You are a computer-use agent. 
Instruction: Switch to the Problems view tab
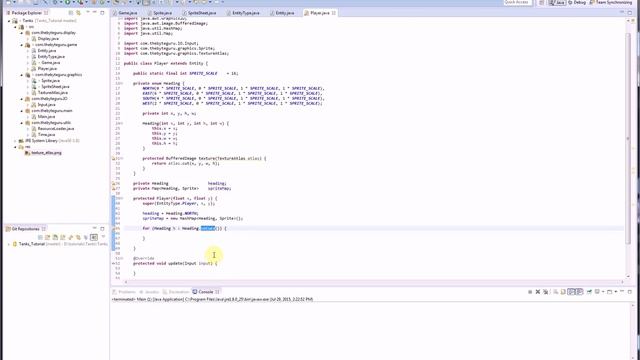(124, 292)
